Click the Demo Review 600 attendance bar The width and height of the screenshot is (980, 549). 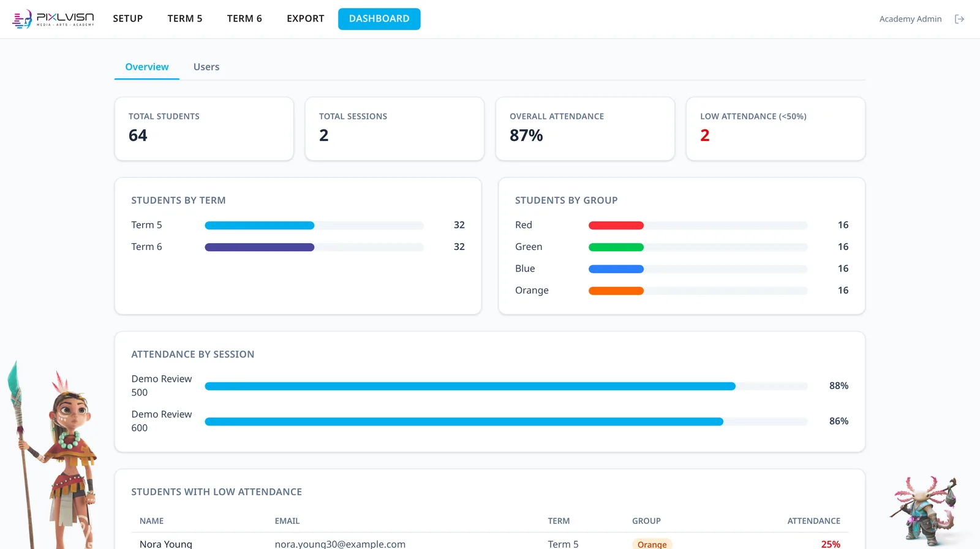tap(506, 422)
